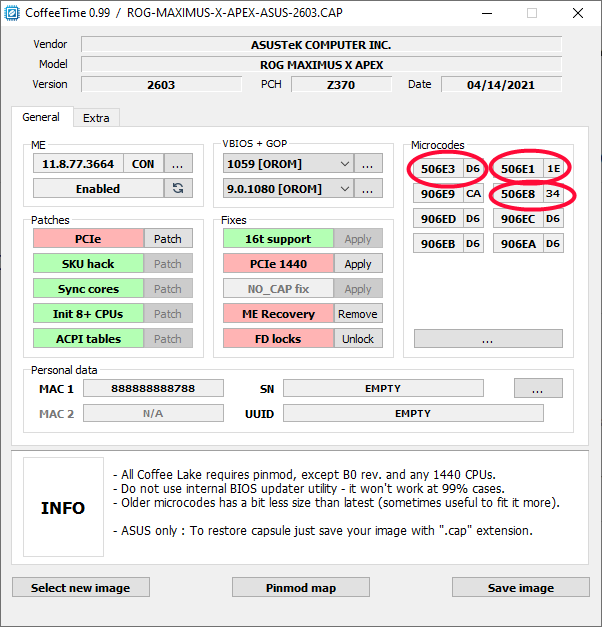602x627 pixels.
Task: Click the Init 8+ CPUs status label
Action: (x=88, y=314)
